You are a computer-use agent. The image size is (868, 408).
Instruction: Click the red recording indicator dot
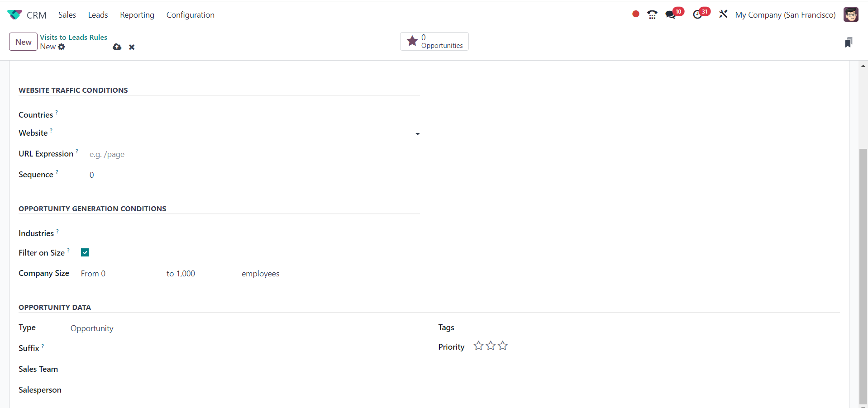(x=636, y=14)
